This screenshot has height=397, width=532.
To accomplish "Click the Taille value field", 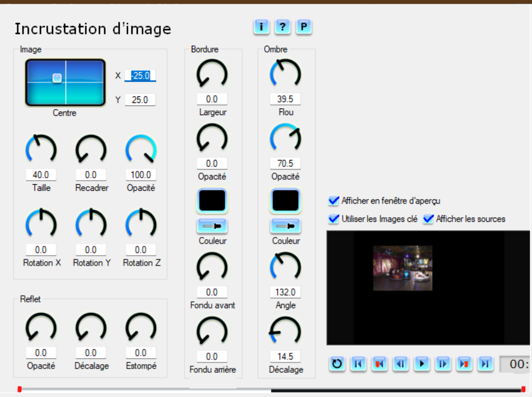I will (41, 175).
